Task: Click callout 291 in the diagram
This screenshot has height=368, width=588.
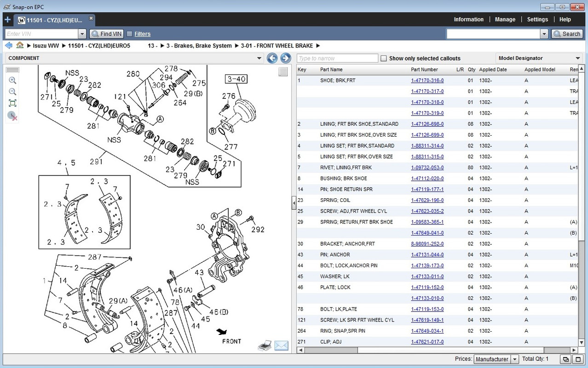Action: [x=96, y=161]
